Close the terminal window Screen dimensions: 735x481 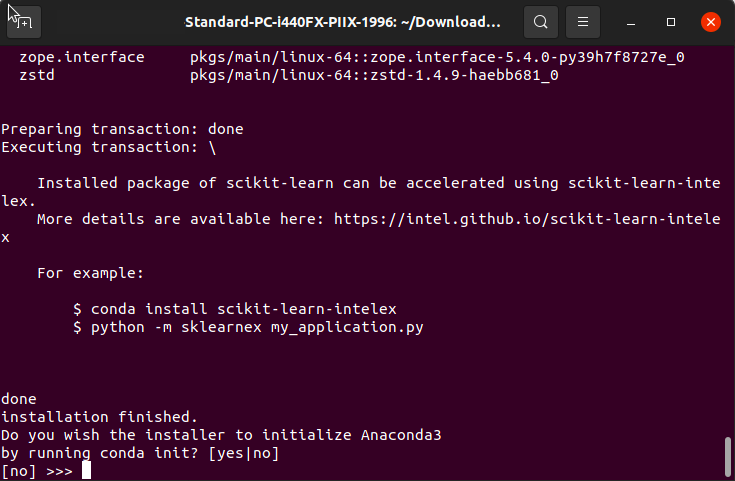tap(711, 22)
